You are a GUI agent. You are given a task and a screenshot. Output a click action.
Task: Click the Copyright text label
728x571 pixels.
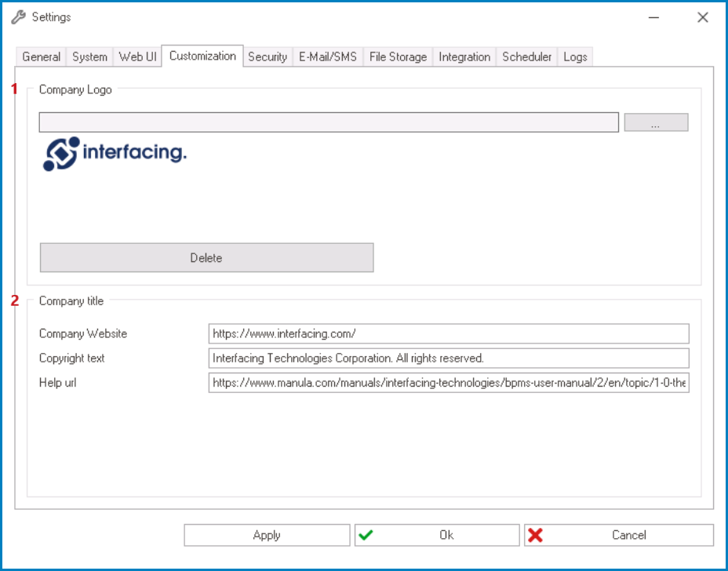[72, 358]
